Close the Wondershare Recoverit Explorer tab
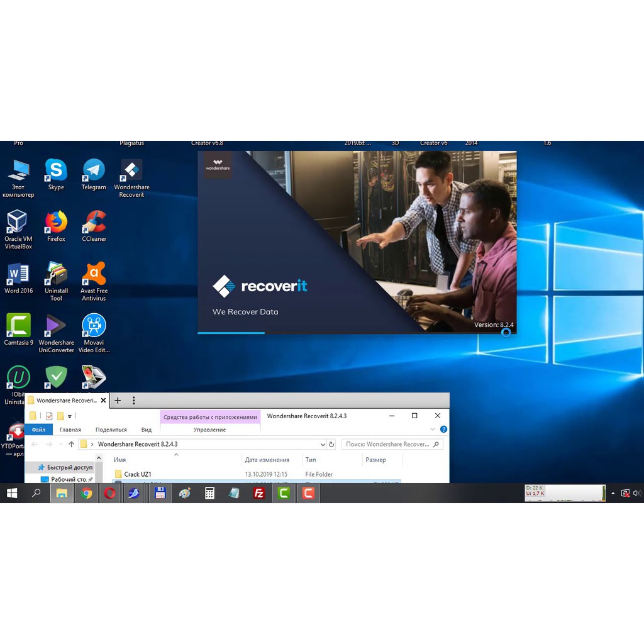644x644 pixels. tap(104, 400)
